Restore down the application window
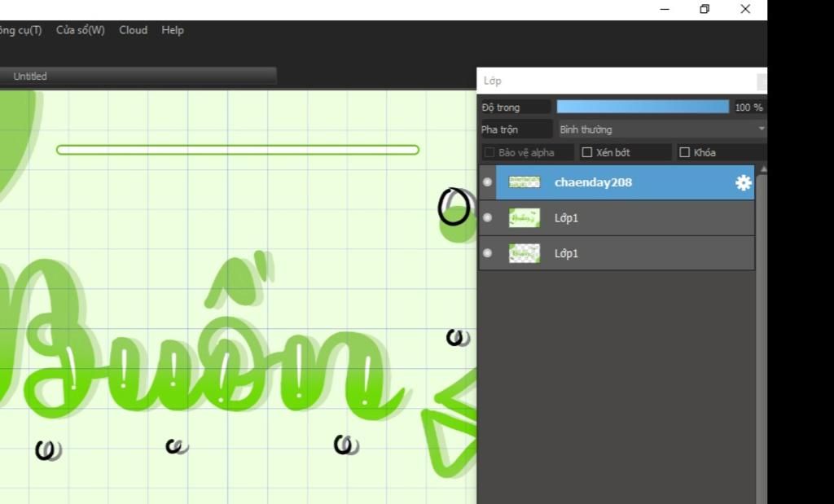 (x=705, y=9)
